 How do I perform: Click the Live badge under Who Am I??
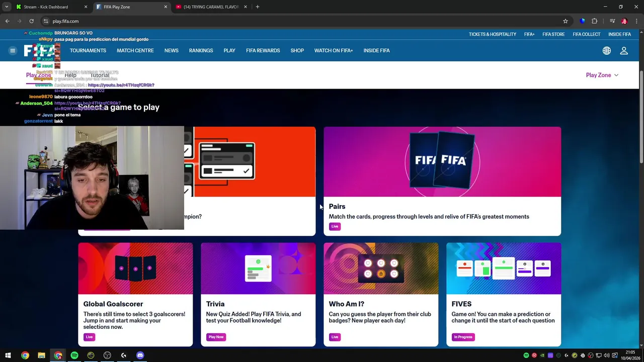335,337
